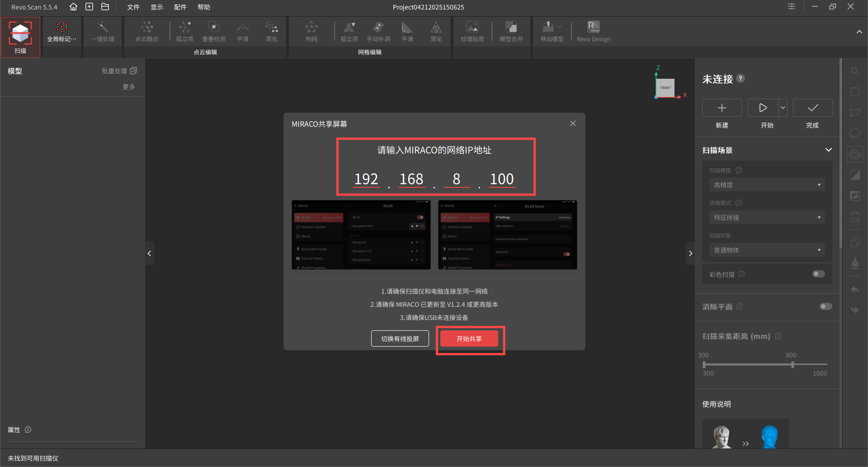868x467 pixels.
Task: Click 扫描精度 info icon
Action: coord(739,170)
